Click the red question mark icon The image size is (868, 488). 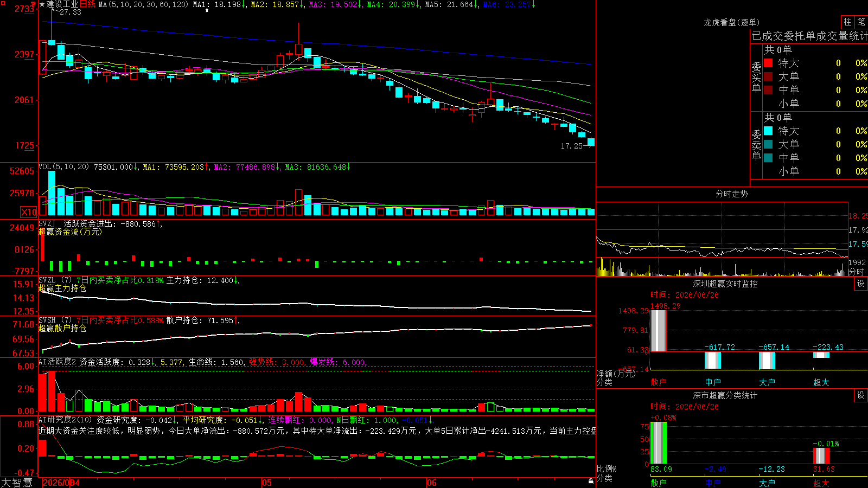tap(33, 5)
